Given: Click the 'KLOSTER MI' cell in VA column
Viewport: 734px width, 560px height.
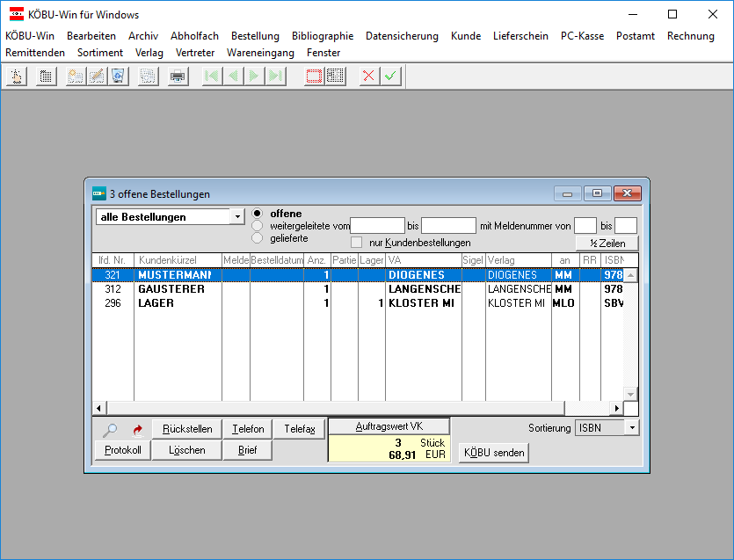Looking at the screenshot, I should (423, 303).
